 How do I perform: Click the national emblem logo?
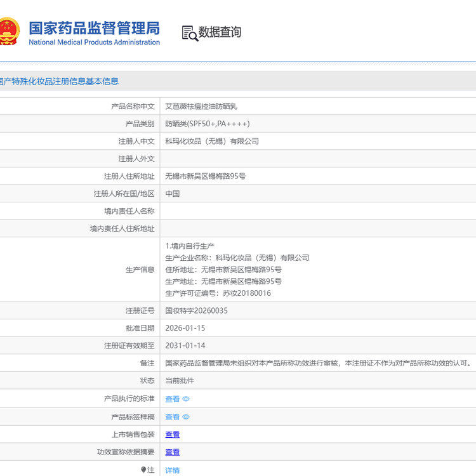point(10,32)
